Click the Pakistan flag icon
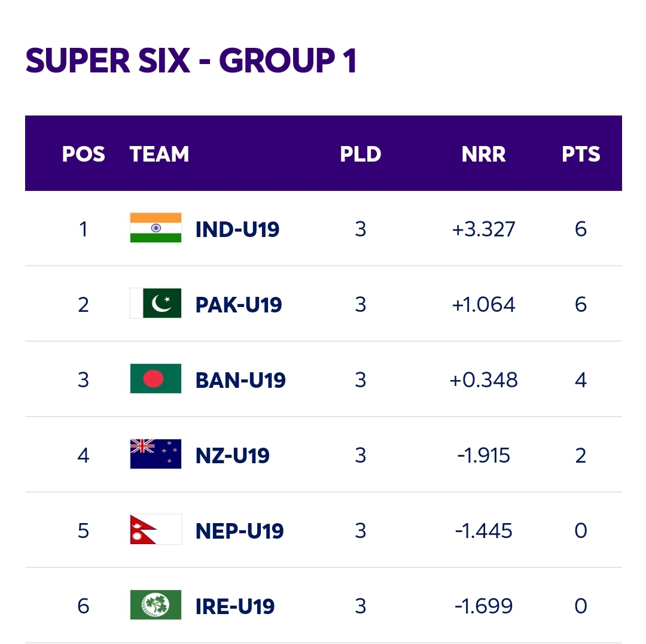Viewport: 646px width, 644px height. [156, 303]
